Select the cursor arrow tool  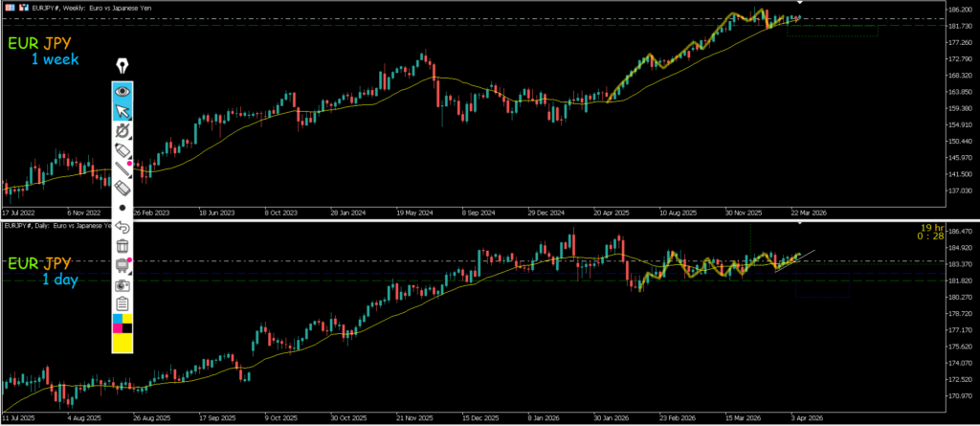(122, 111)
